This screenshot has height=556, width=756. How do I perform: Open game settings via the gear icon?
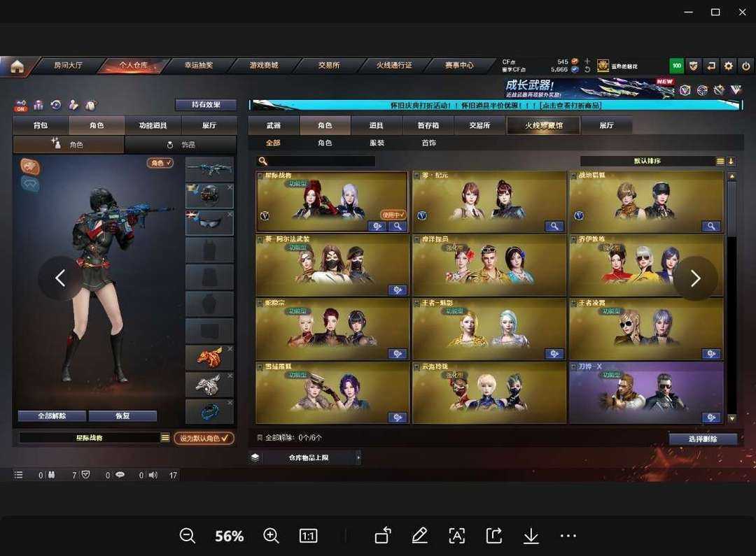click(729, 66)
